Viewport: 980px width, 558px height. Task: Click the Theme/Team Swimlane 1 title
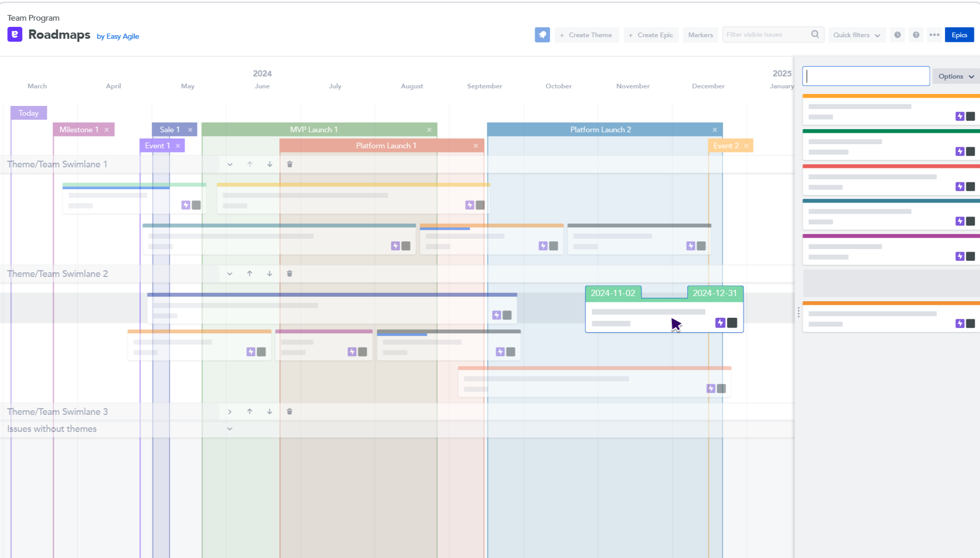tap(57, 164)
